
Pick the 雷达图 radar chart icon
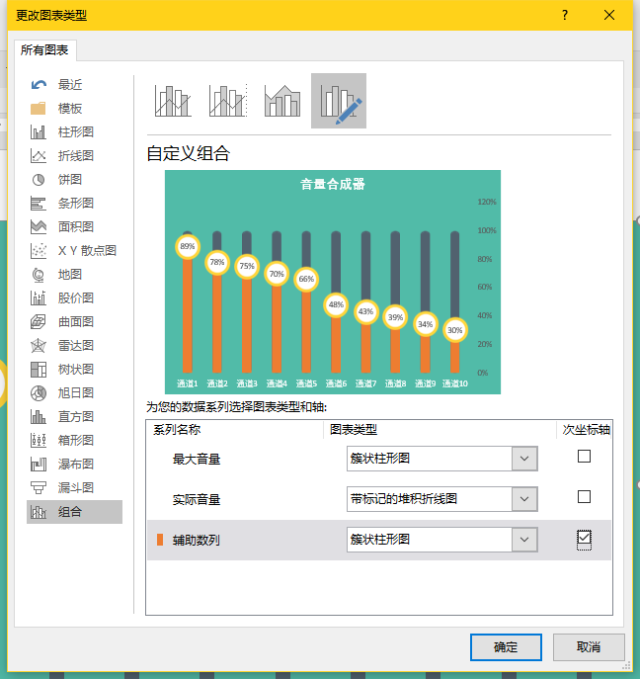39,346
